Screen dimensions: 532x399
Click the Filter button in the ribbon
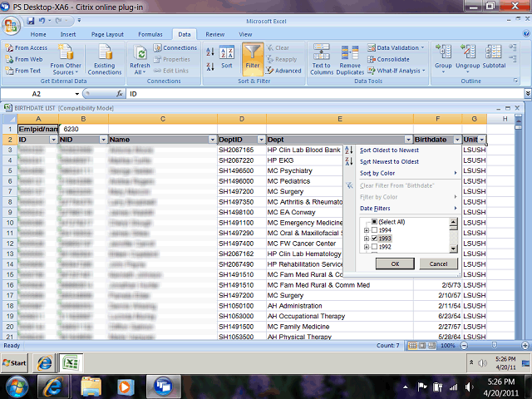(253, 58)
